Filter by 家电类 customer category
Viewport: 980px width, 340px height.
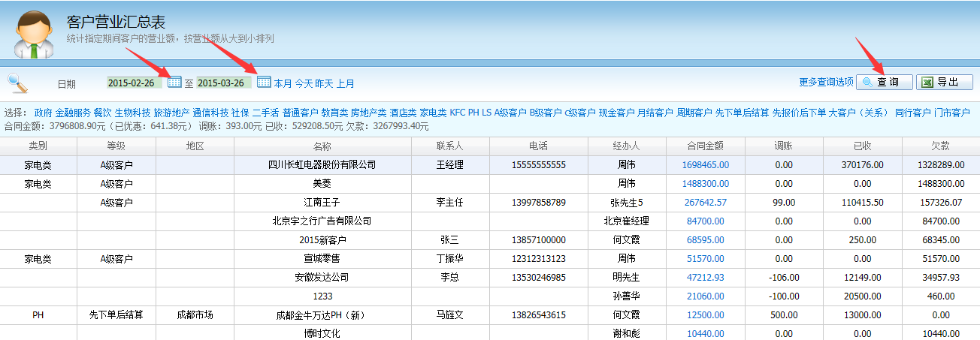(x=433, y=113)
